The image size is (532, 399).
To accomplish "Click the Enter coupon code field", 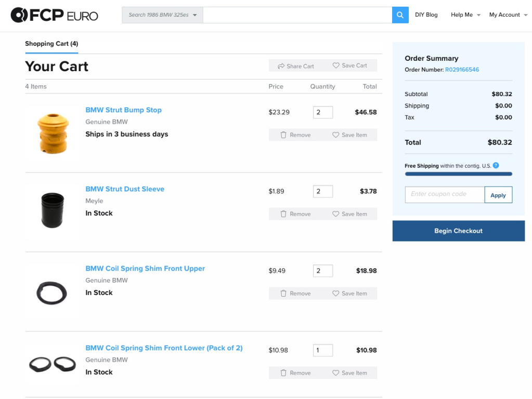I will coord(445,195).
